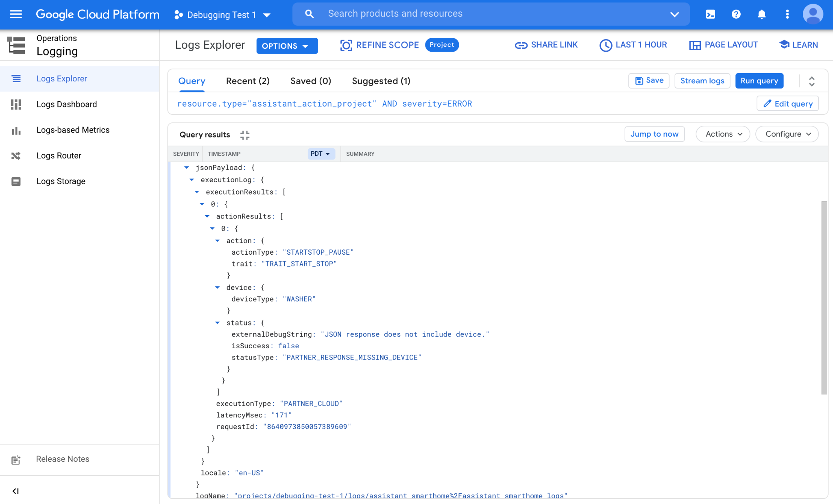Open the Logs Router page

coord(59,155)
